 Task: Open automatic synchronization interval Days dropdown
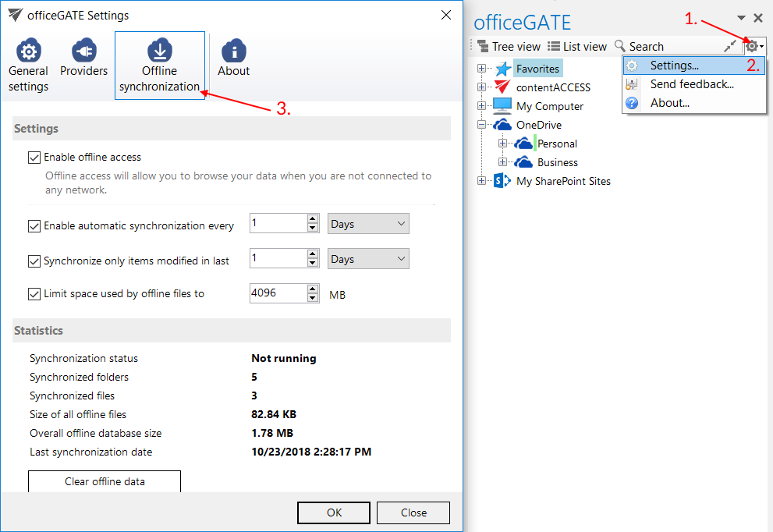[368, 224]
